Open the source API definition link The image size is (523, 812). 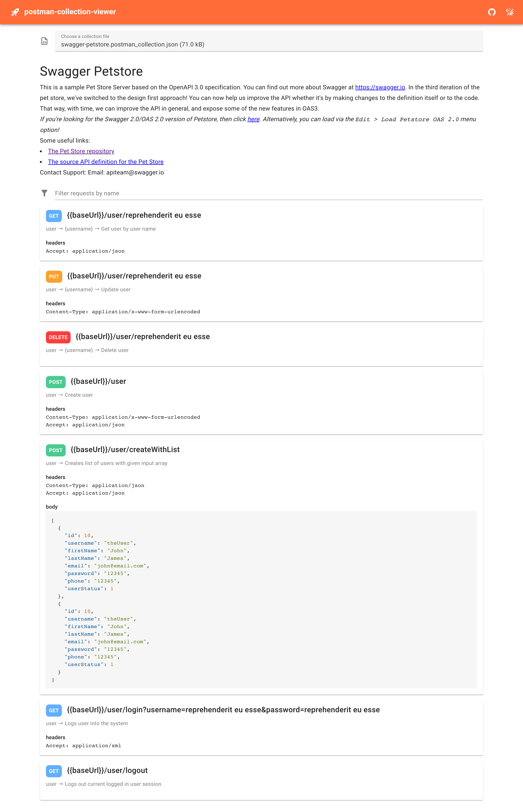click(x=106, y=162)
